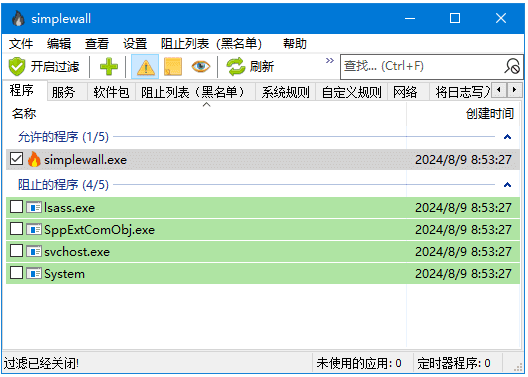528x377 pixels.
Task: Switch to the 自定义规则 tab
Action: click(x=352, y=92)
